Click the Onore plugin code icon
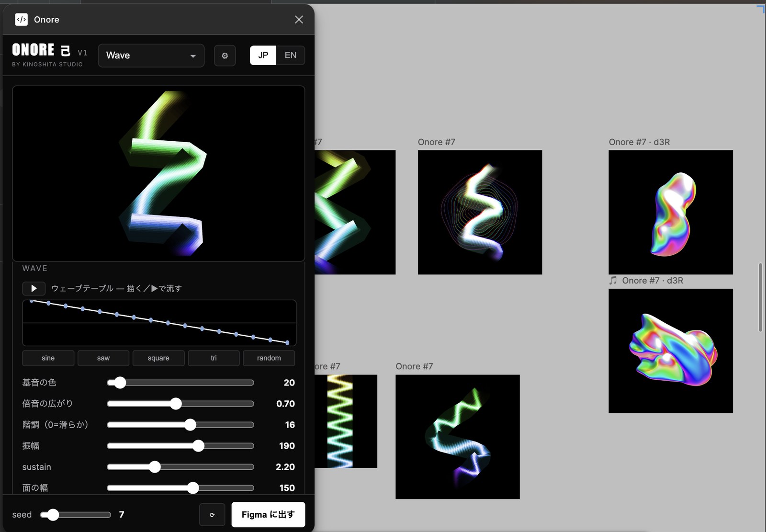The height and width of the screenshot is (532, 766). tap(21, 20)
